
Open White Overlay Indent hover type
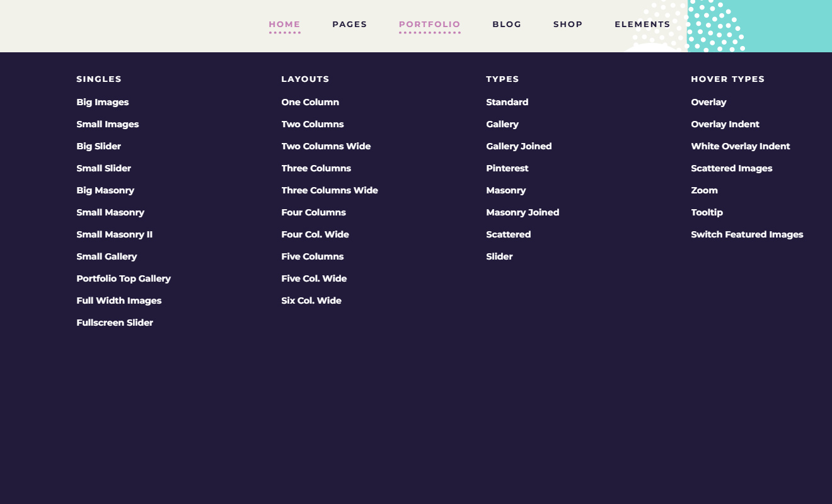tap(741, 146)
